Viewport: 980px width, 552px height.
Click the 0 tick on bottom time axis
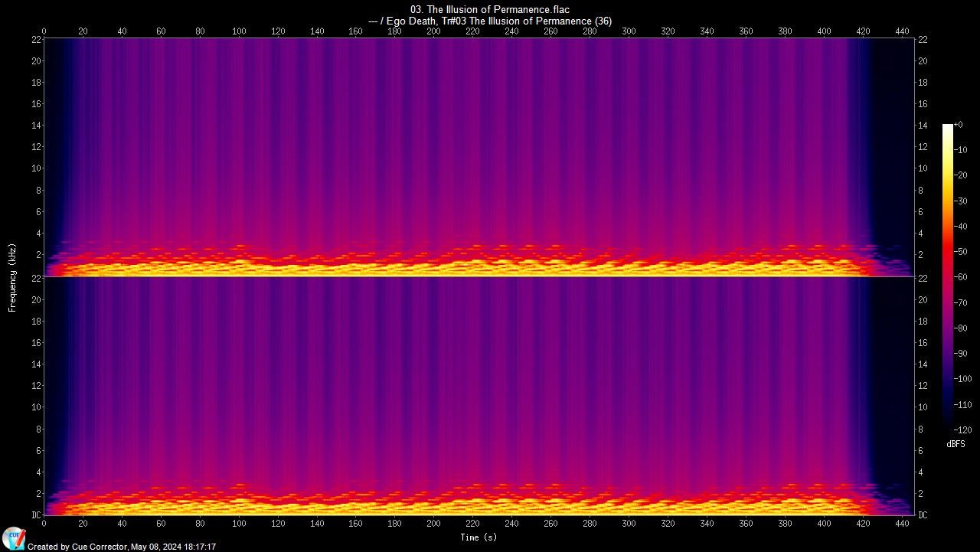[44, 524]
